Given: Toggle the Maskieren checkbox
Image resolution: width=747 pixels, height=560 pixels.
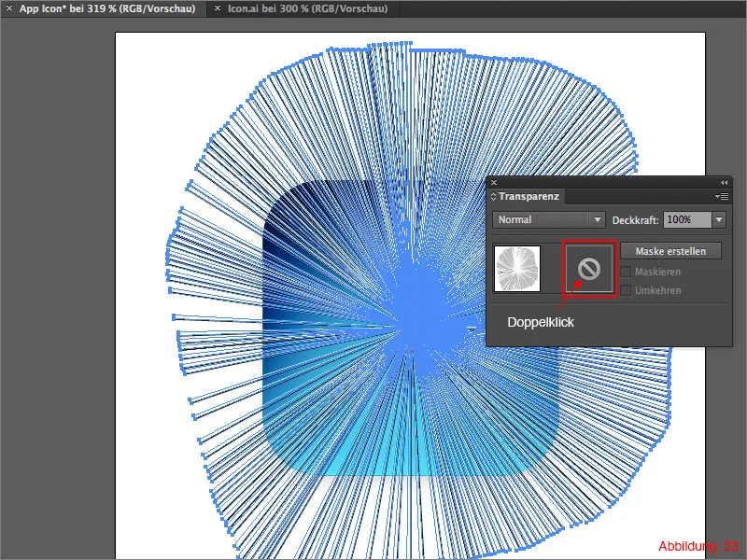Looking at the screenshot, I should pyautogui.click(x=626, y=272).
